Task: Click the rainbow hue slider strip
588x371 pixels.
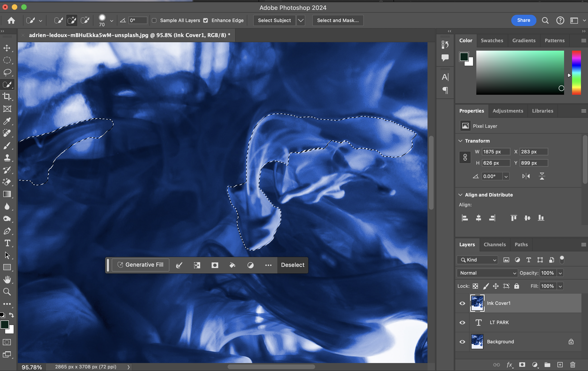Action: pos(576,72)
